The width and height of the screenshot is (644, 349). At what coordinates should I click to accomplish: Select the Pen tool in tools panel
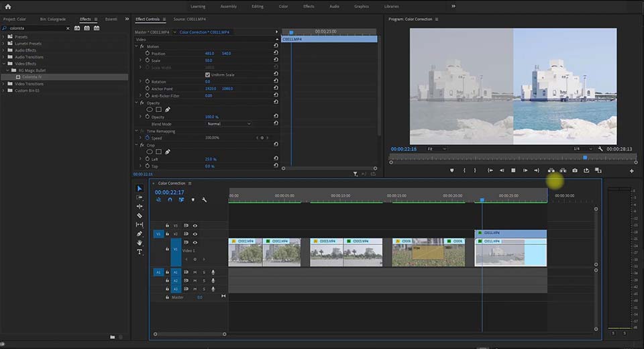tap(140, 234)
